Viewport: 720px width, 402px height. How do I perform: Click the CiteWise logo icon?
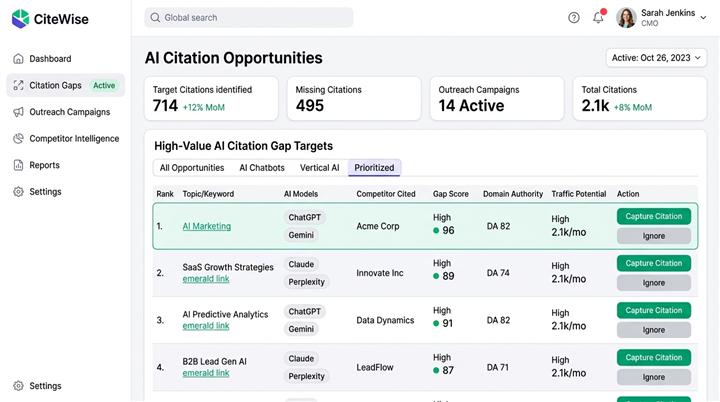20,19
